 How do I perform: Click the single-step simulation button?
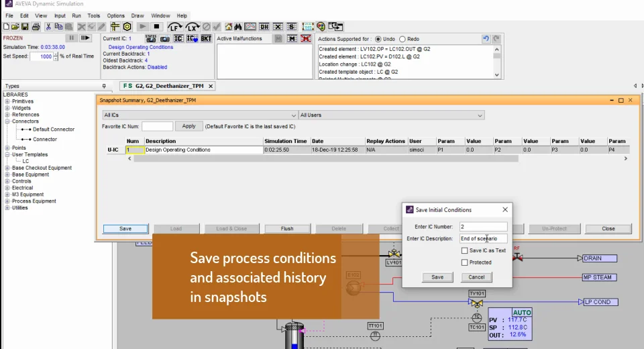coord(85,38)
